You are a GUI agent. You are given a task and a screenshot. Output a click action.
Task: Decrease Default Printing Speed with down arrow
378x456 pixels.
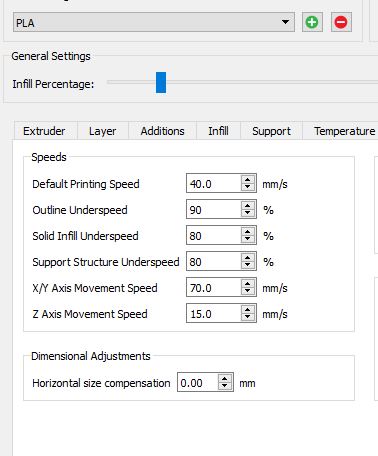coord(248,187)
